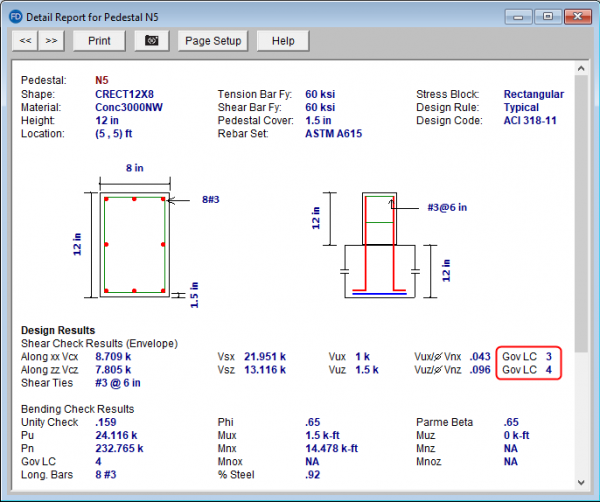
Task: Open Page Setup
Action: (x=213, y=41)
